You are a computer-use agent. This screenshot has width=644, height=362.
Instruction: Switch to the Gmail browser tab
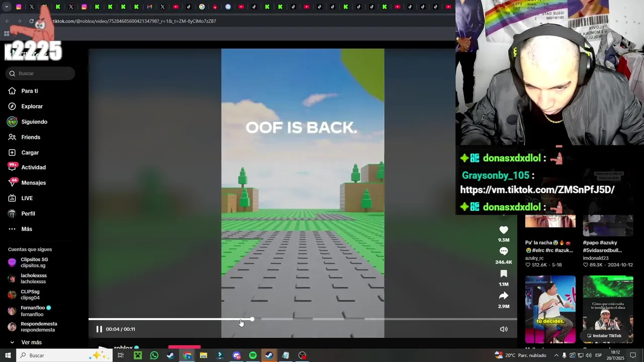(x=149, y=7)
